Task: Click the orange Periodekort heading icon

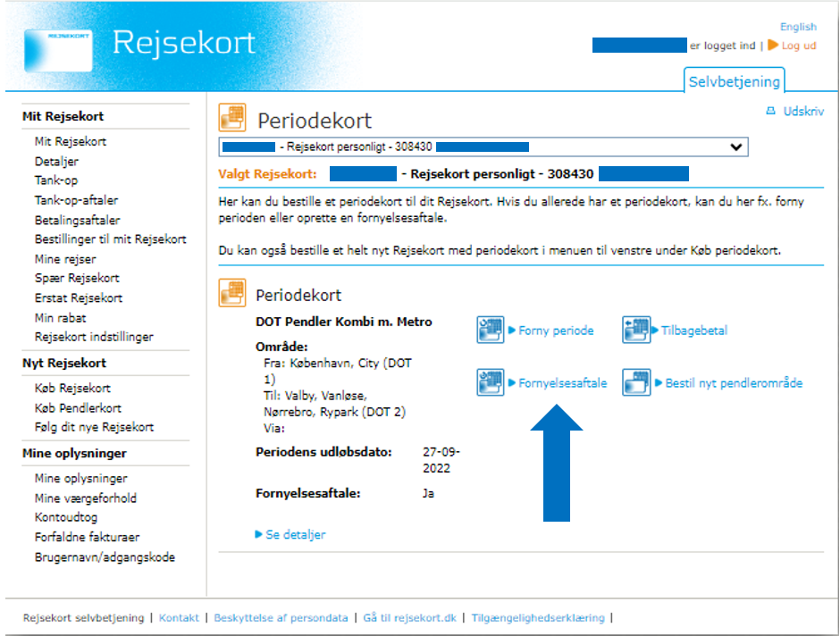Action: (232, 118)
